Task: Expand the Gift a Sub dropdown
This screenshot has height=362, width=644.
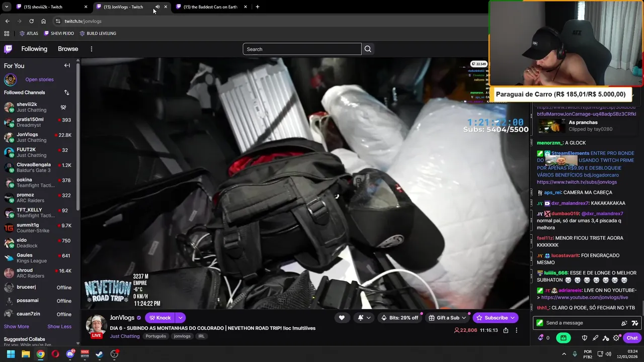Action: (464, 318)
